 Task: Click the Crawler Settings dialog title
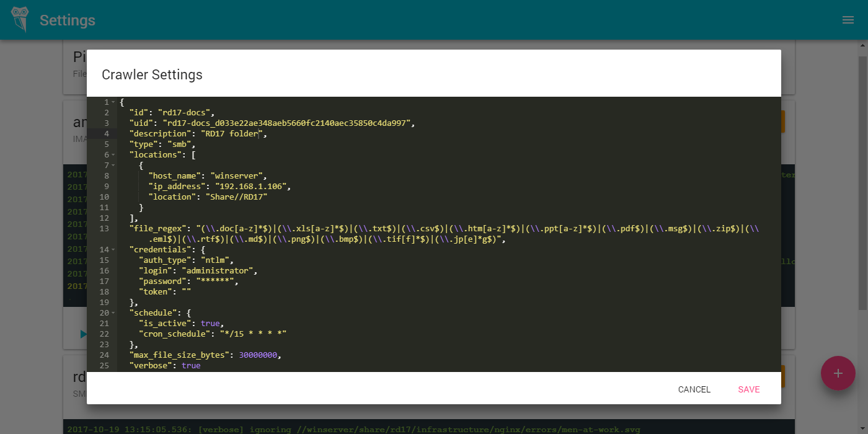click(152, 75)
